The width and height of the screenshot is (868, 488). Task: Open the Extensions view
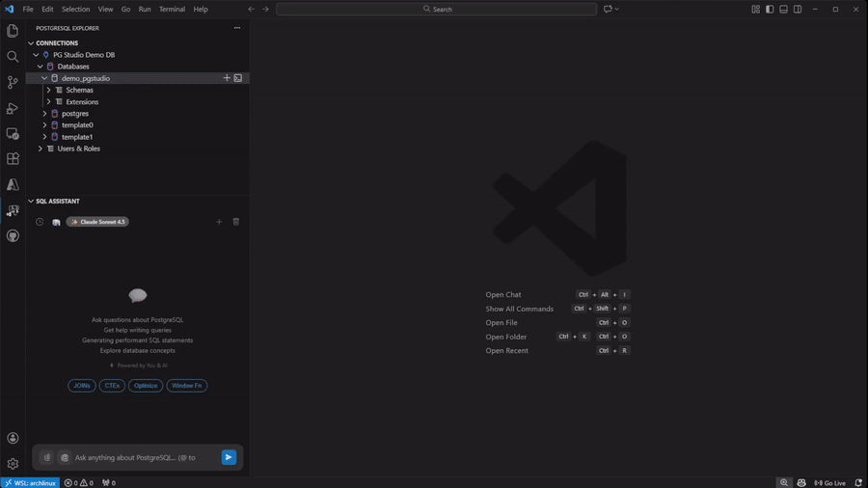click(13, 159)
